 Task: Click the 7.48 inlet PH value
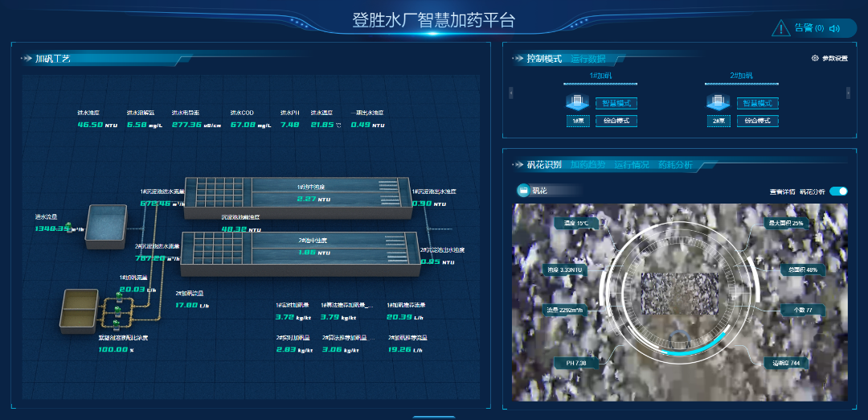pyautogui.click(x=289, y=126)
